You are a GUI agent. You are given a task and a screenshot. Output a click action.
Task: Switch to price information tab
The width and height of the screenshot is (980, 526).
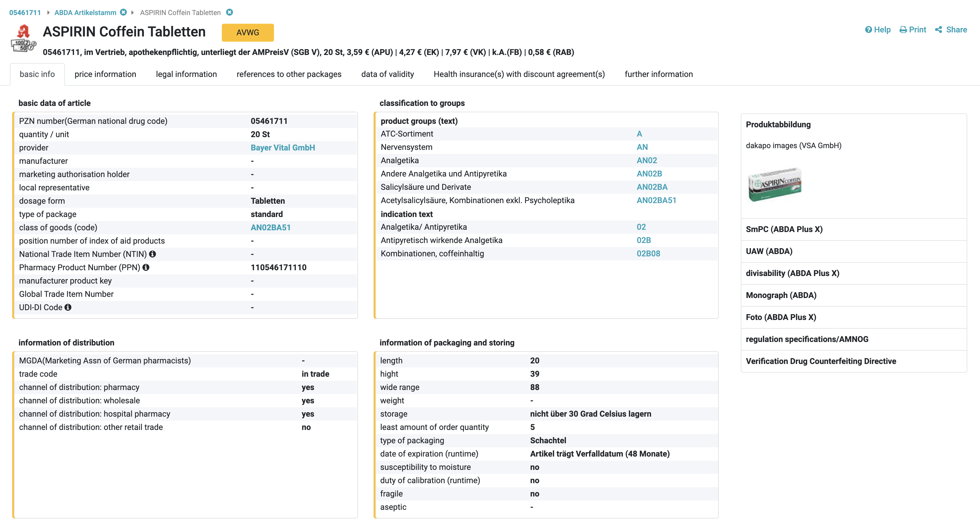(x=105, y=74)
